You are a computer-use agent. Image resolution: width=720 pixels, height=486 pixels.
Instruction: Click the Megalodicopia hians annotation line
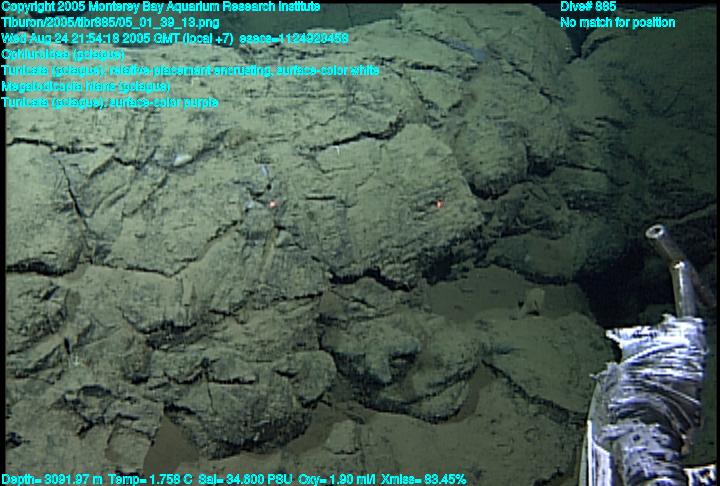click(x=86, y=86)
